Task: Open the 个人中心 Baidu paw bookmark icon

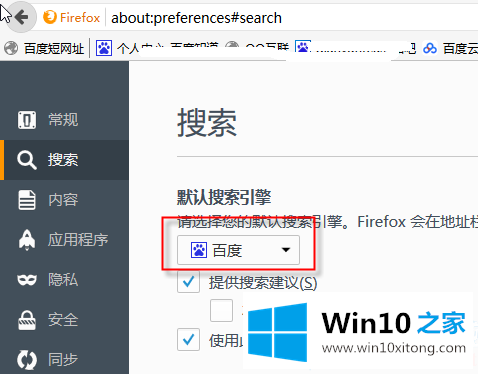Action: (x=104, y=48)
